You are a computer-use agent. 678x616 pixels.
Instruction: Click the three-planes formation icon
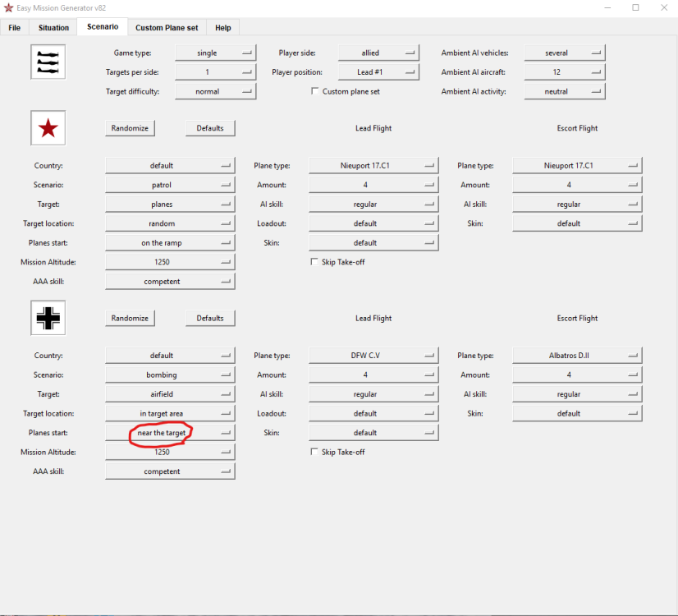point(48,62)
